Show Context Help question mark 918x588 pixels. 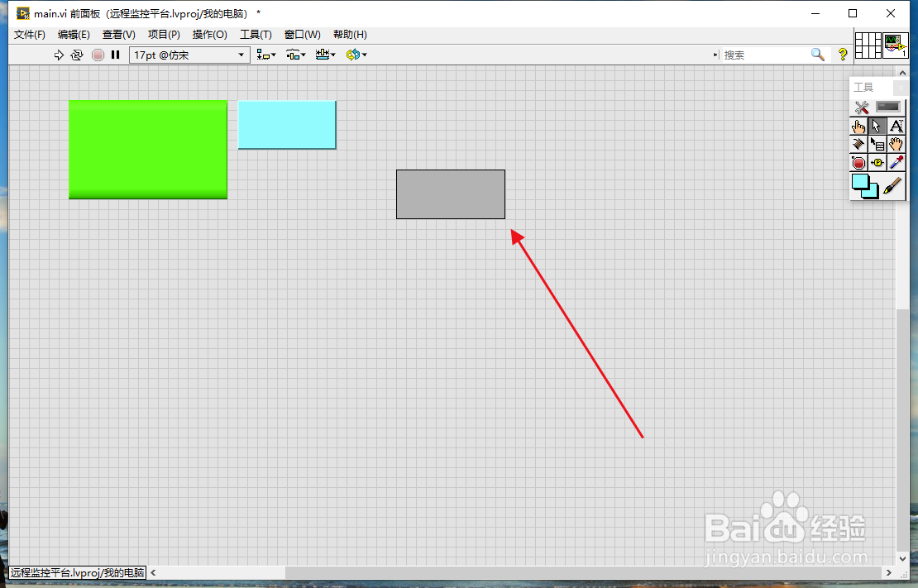coord(843,55)
